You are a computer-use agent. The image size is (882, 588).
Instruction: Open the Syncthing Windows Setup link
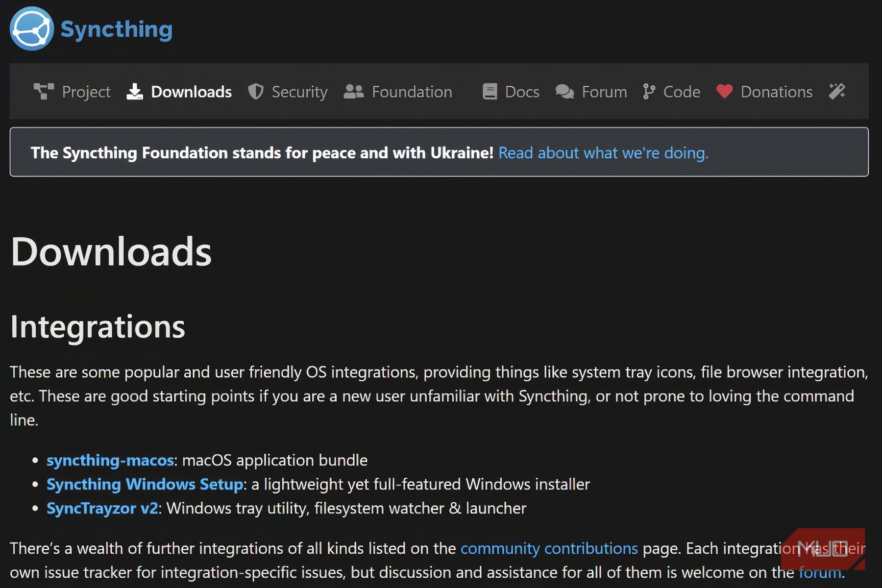[x=145, y=485]
